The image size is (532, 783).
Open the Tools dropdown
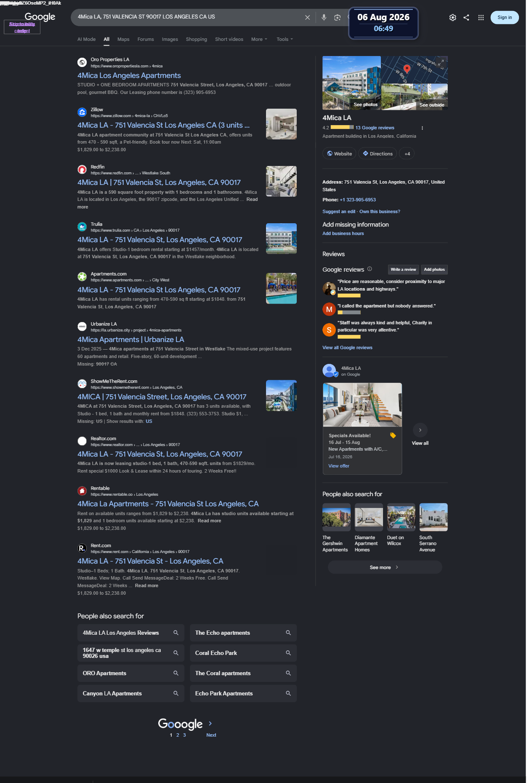coord(285,39)
